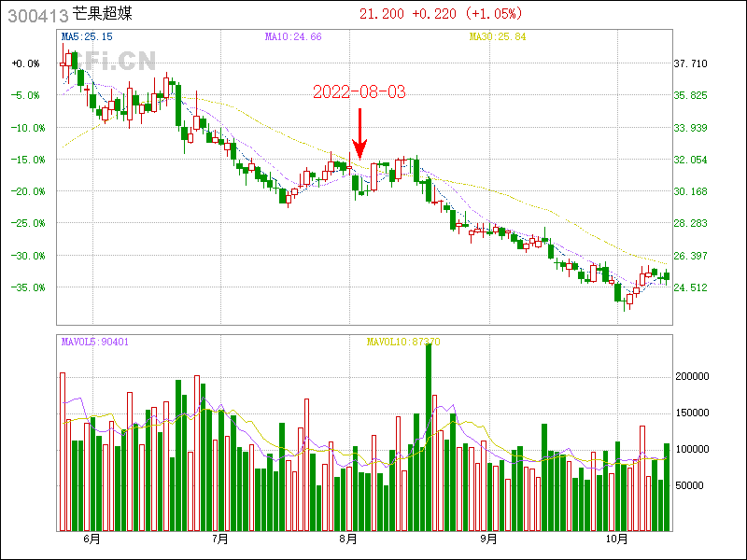Screen dimensions: 747x560
Task: Click the MAVOL5:90401 volume indicator label
Action: tap(94, 342)
